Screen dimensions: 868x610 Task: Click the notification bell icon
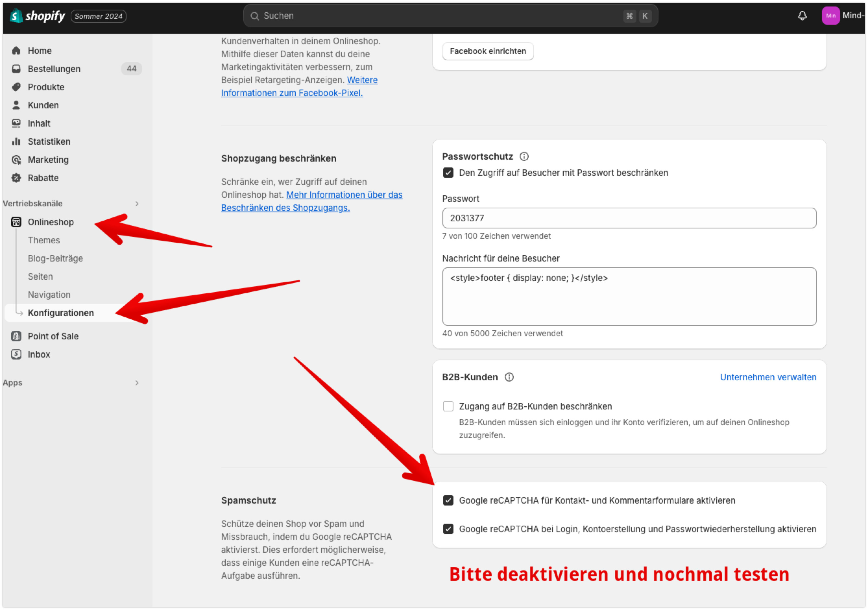click(x=802, y=16)
